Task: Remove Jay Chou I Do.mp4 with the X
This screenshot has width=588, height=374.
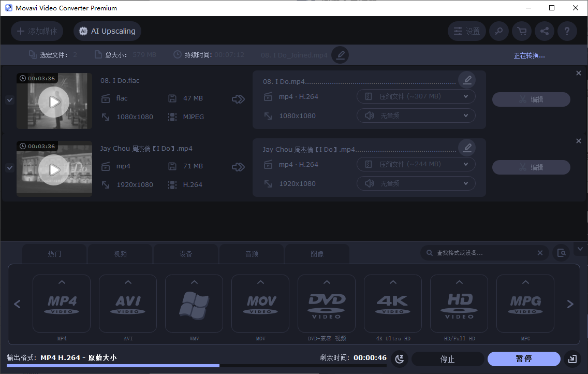Action: tap(579, 141)
